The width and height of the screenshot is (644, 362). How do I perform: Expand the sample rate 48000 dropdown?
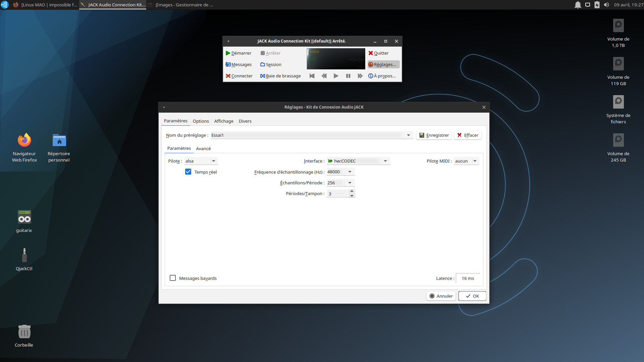(350, 172)
